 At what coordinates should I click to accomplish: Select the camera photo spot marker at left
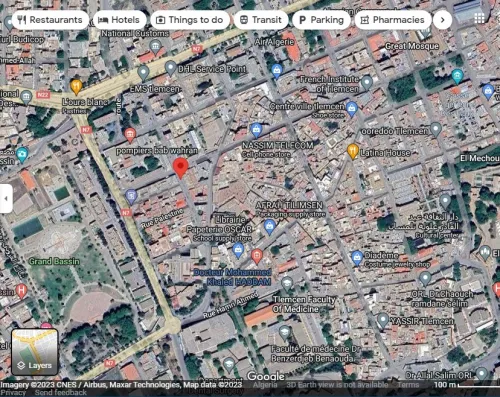click(22, 154)
